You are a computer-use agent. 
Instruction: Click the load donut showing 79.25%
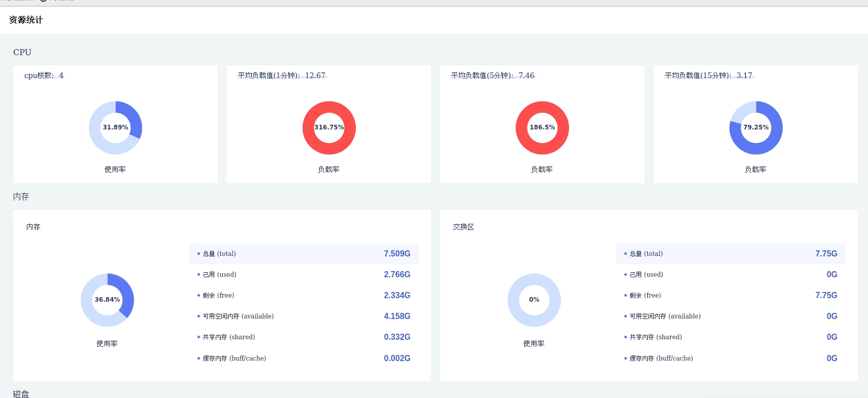[x=756, y=127]
